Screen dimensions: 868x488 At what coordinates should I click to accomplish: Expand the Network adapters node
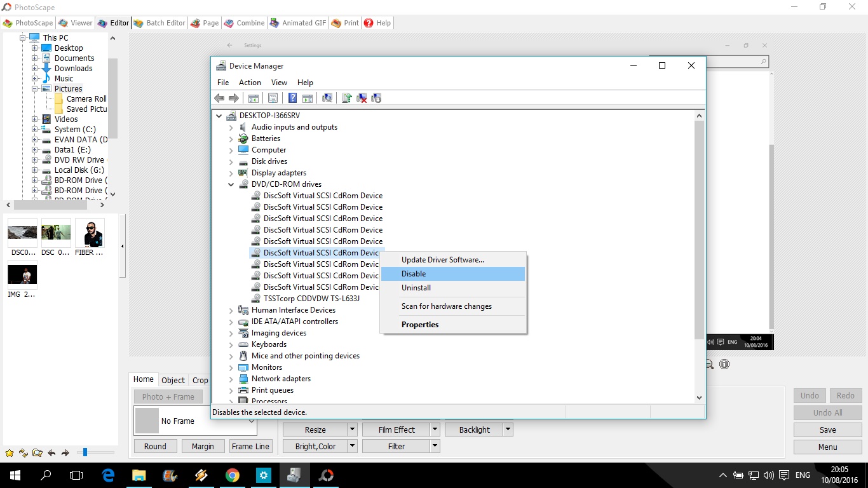coord(231,378)
